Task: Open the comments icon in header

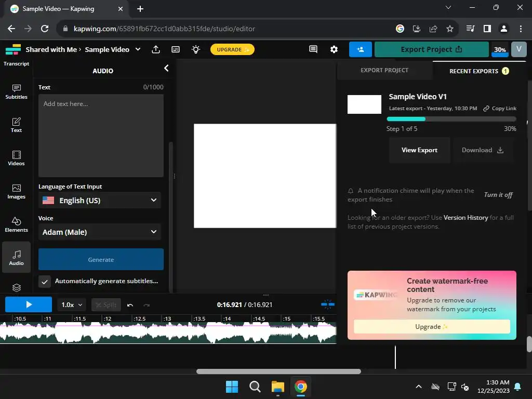Action: pyautogui.click(x=313, y=49)
